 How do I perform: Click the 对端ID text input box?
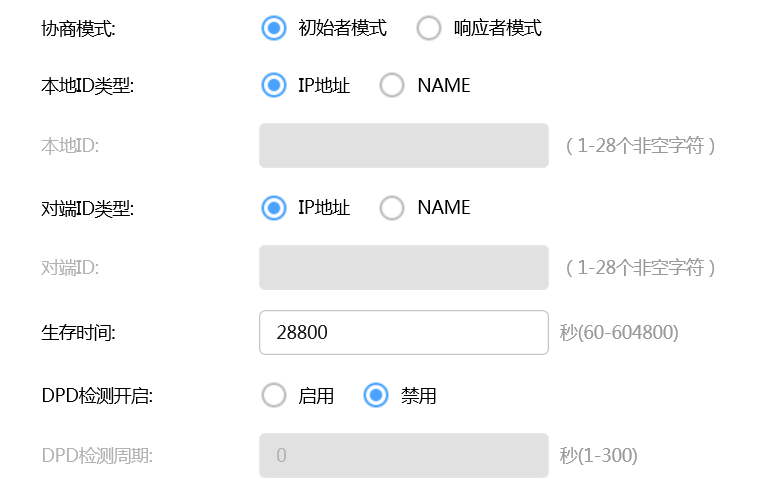404,268
